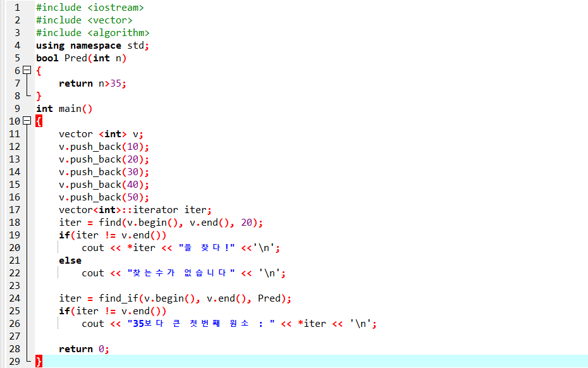Click 'v.push_back(30);' line
Viewport: 588px width, 368px height.
tap(104, 172)
